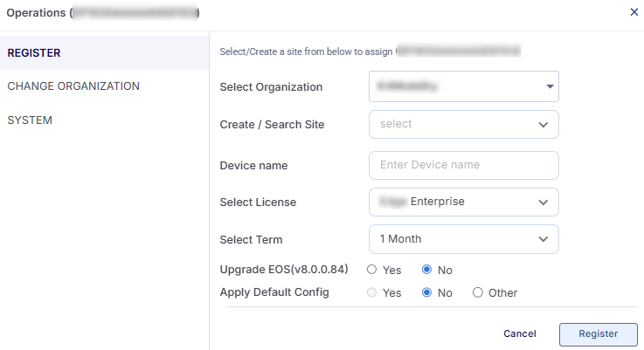Click the Register button
The width and height of the screenshot is (644, 350).
pos(599,333)
